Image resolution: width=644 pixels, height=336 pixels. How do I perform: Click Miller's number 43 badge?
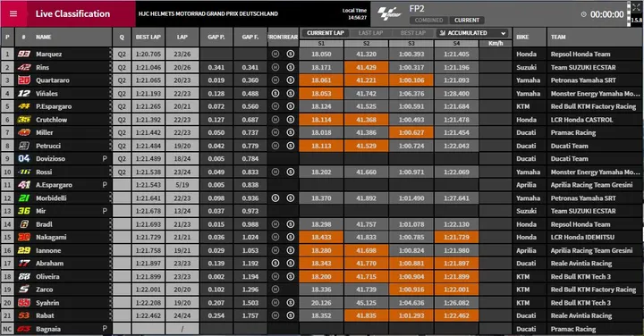point(24,132)
